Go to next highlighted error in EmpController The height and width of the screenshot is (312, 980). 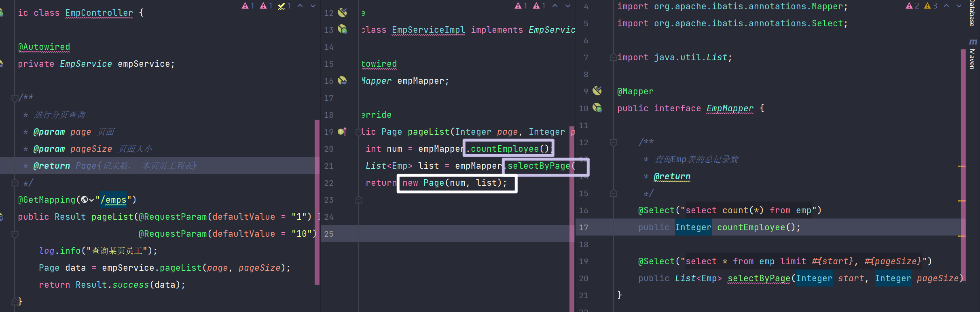[x=313, y=6]
